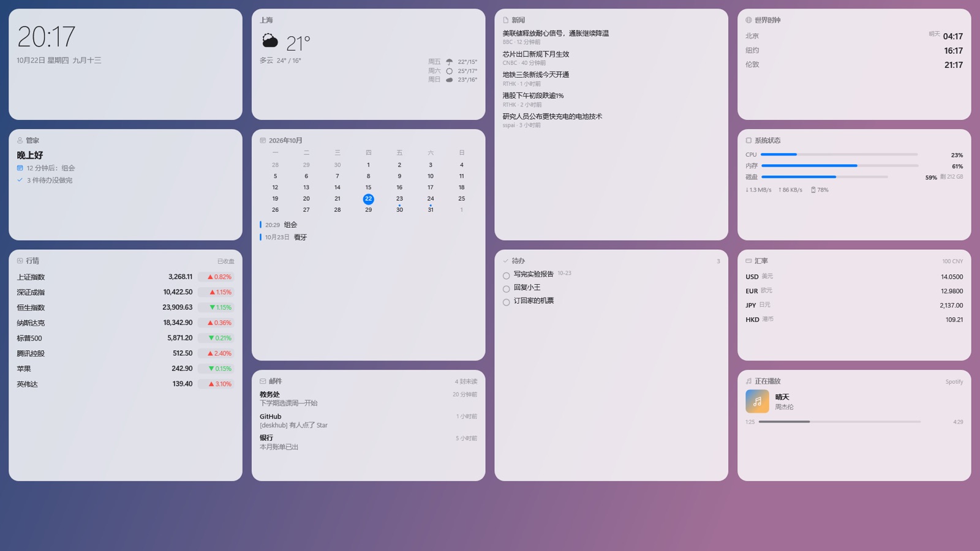Click the cloud icon for 周日 forecast

[x=449, y=80]
